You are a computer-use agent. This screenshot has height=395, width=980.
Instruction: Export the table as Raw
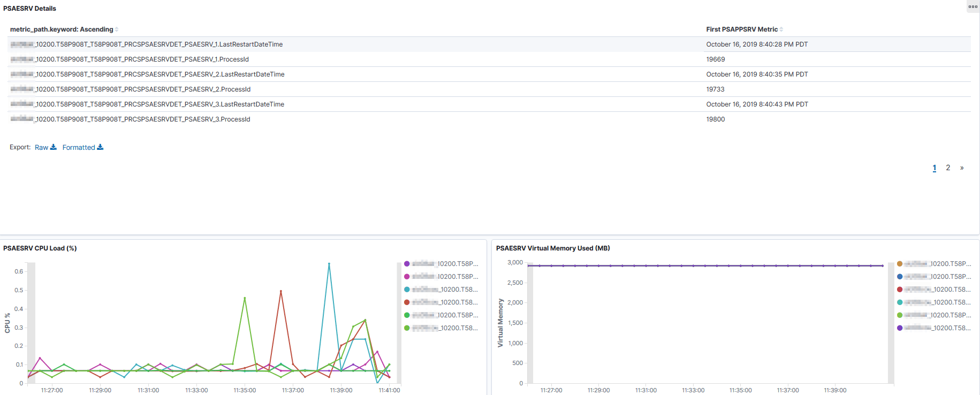pos(45,147)
